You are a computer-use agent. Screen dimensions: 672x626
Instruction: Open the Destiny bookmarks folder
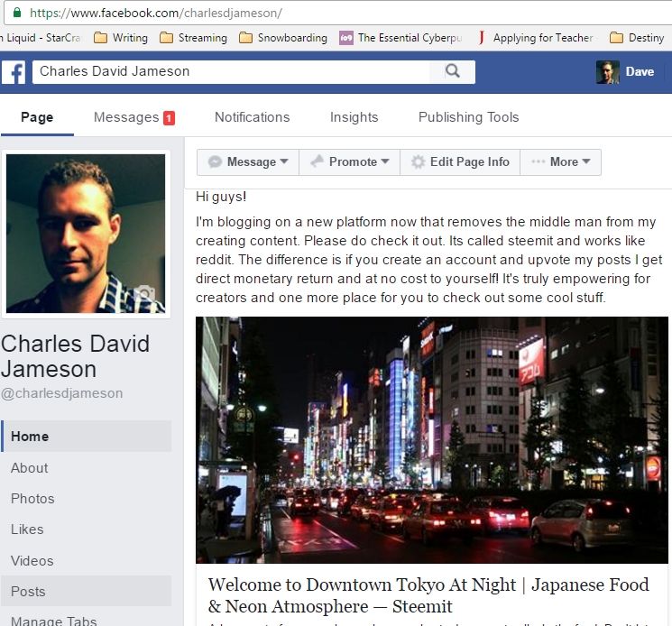(x=637, y=38)
